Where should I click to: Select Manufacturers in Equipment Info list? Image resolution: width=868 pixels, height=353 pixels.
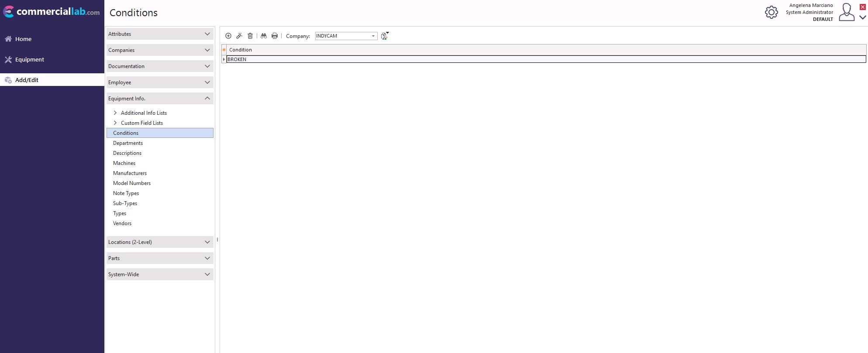(x=130, y=173)
